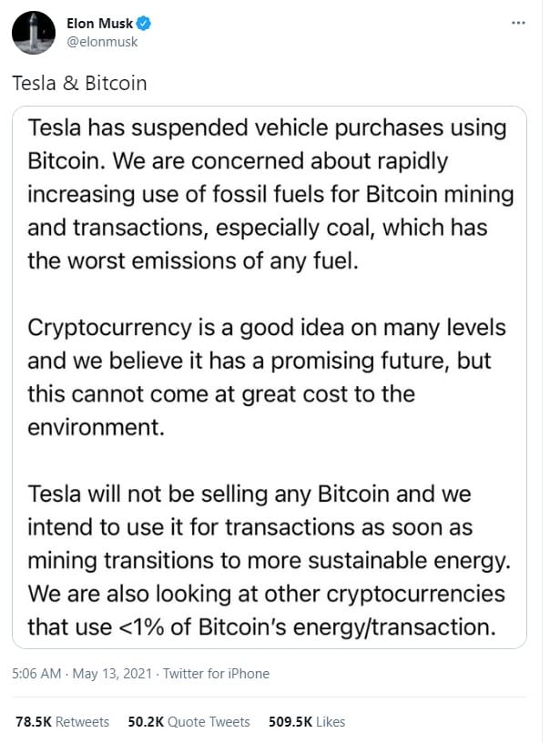Click the Elon Musk display name
Viewport: 560px width, 743px height.
tap(99, 24)
